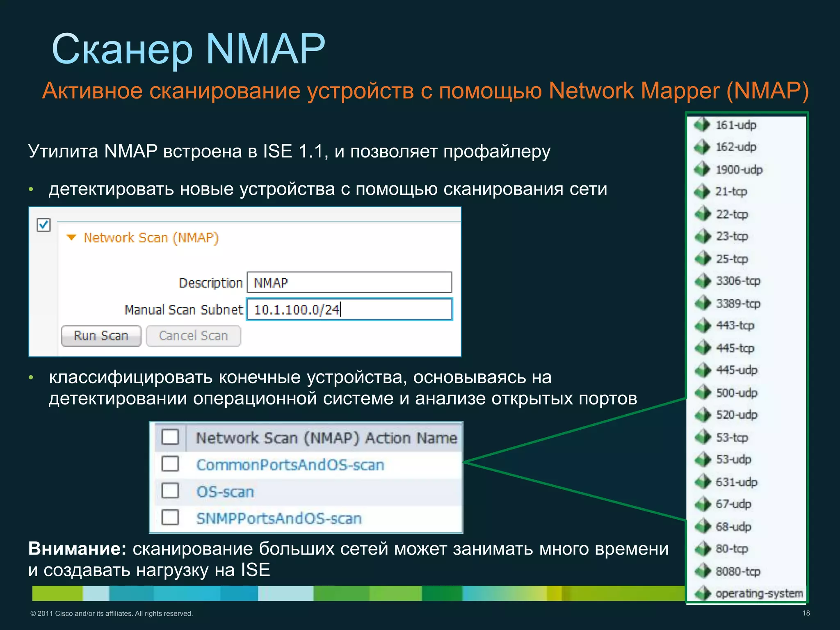Select the 8080-tcp port icon

coord(703,571)
